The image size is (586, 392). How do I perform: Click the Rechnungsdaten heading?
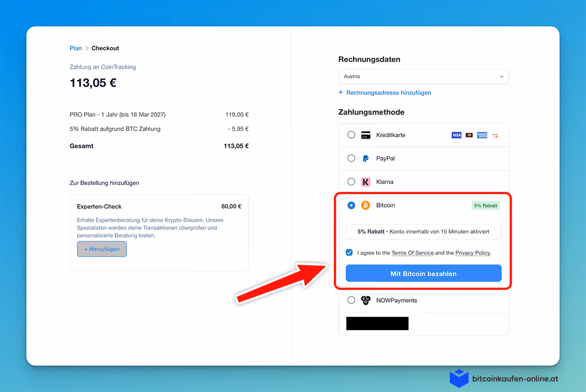369,60
